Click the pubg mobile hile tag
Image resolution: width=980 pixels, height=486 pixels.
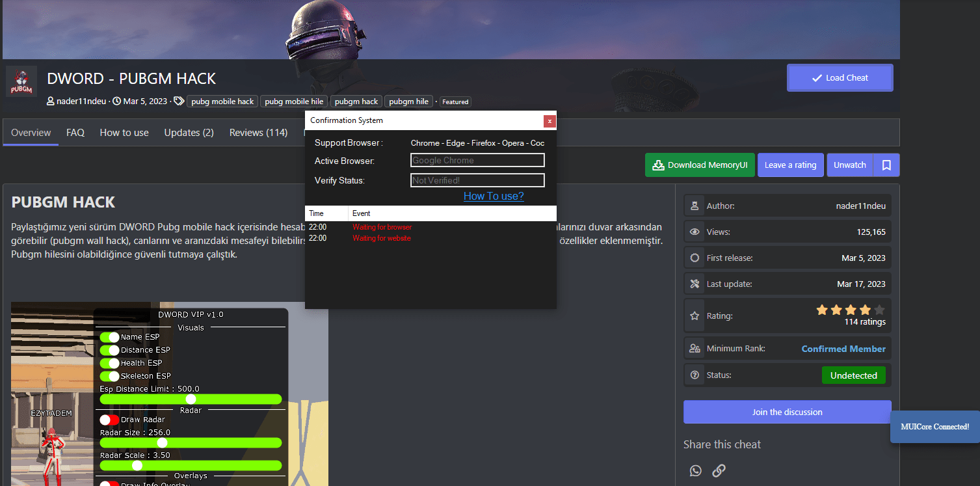(294, 101)
